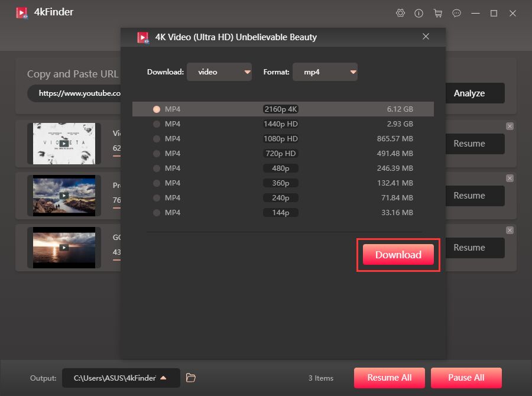
Task: Click the info icon in title bar
Action: 419,13
